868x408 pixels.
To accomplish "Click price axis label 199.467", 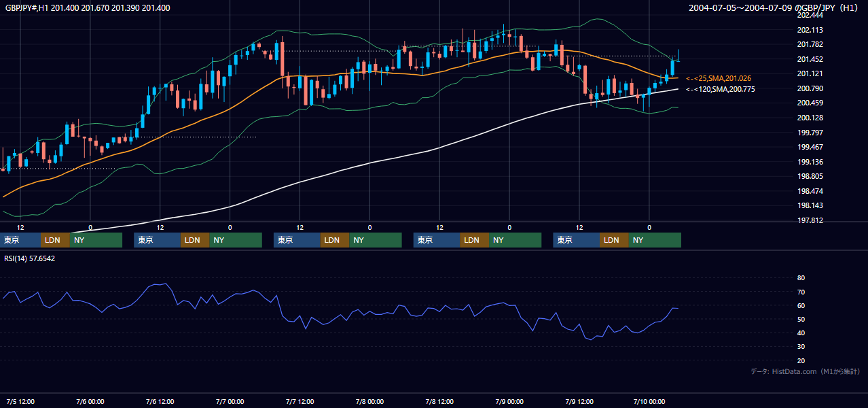I will pos(810,147).
